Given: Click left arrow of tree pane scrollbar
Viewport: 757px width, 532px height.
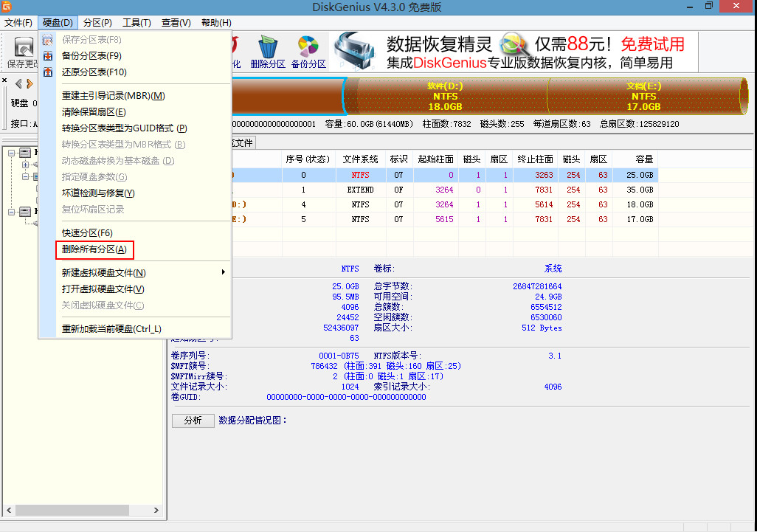Looking at the screenshot, I should 9,511.
